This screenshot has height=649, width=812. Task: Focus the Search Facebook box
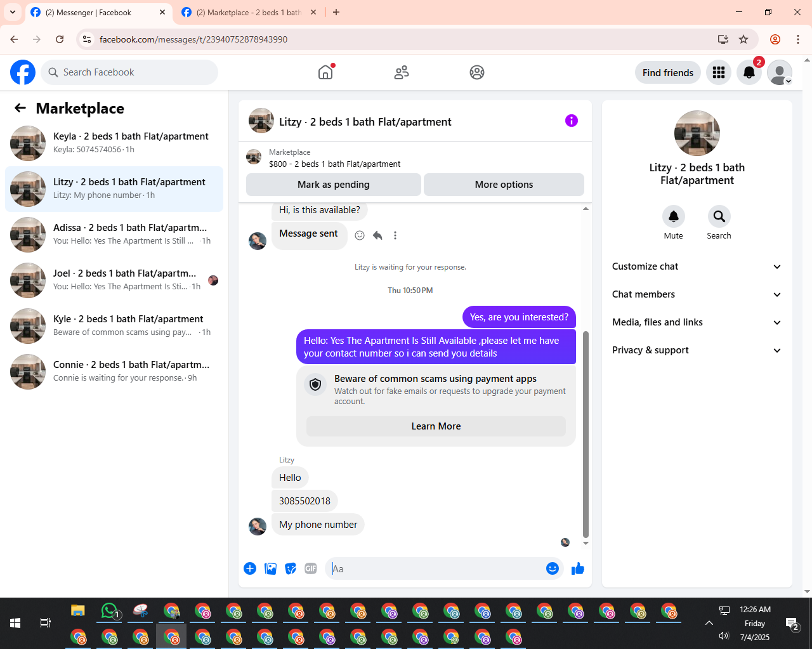(129, 72)
